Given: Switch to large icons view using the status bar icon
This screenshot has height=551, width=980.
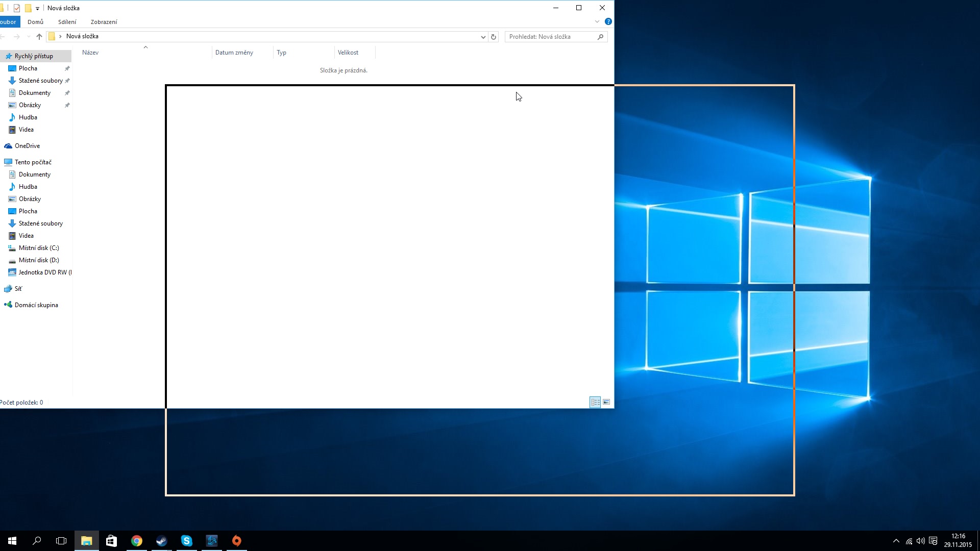Looking at the screenshot, I should [606, 402].
